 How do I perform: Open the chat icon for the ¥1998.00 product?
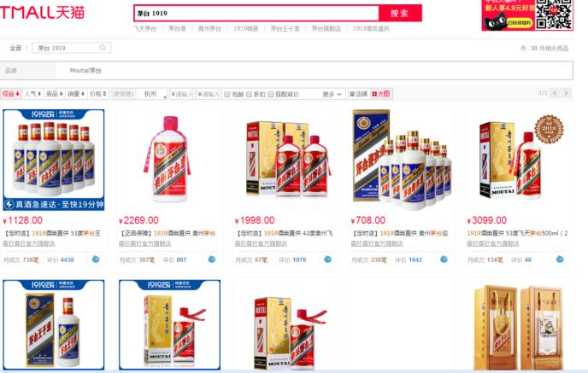coord(327,259)
